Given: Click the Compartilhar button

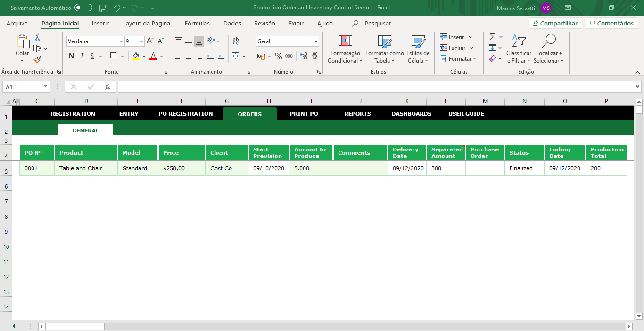Looking at the screenshot, I should (x=555, y=23).
